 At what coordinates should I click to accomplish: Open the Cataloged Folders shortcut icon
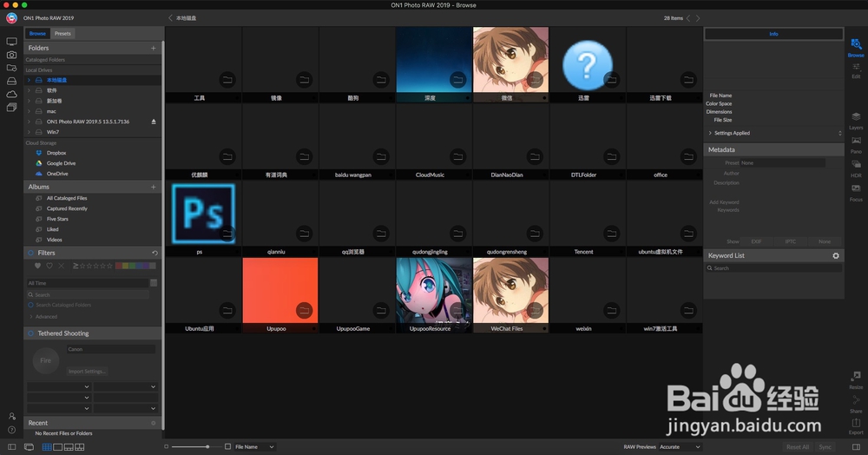[11, 68]
